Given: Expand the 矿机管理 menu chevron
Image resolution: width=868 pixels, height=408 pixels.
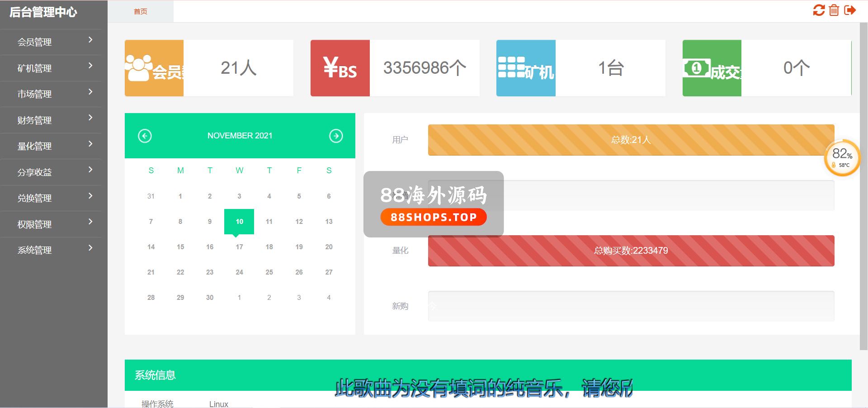Looking at the screenshot, I should point(90,66).
